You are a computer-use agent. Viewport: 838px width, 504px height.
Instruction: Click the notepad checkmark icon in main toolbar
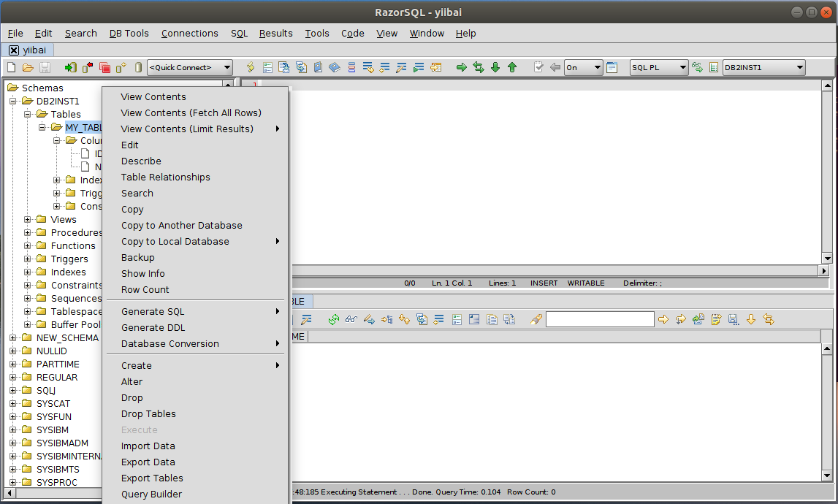click(538, 67)
